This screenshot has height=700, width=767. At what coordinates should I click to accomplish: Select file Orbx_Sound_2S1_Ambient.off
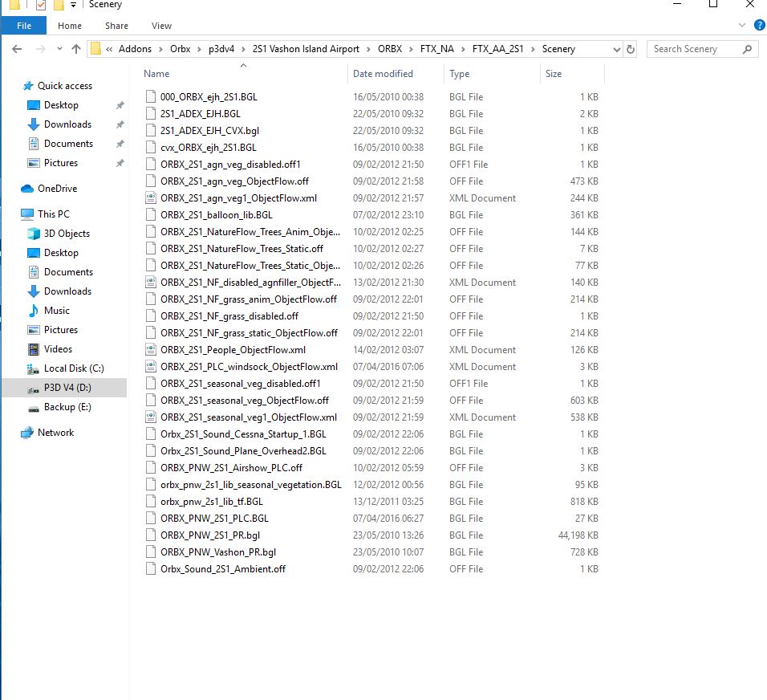point(223,569)
